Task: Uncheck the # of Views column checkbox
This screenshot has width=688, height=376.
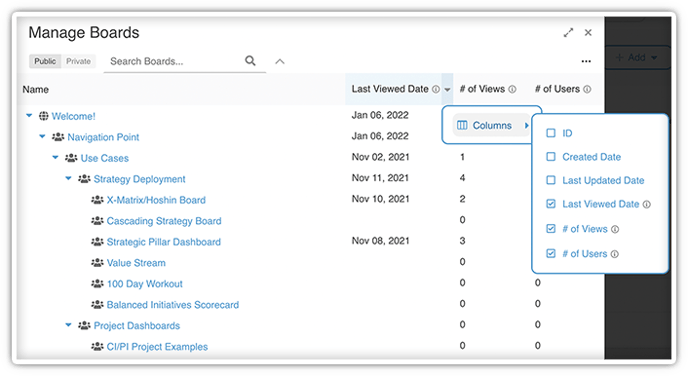Action: [x=551, y=229]
